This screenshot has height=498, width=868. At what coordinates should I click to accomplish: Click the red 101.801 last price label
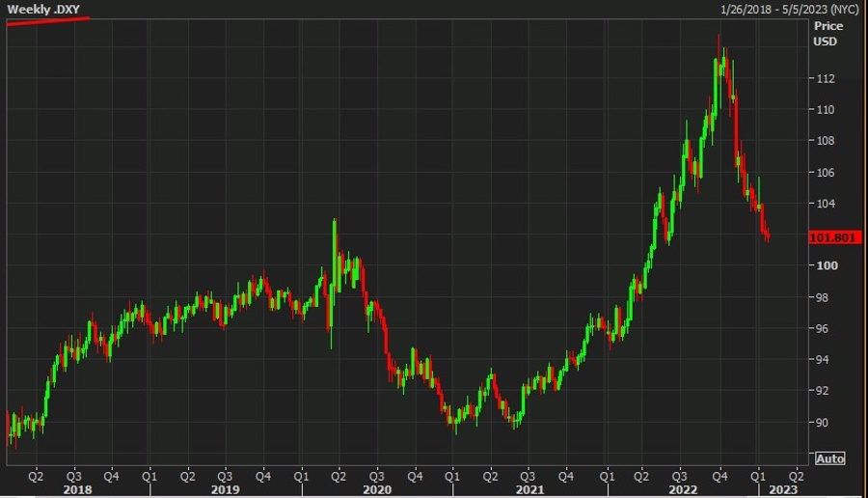click(835, 237)
